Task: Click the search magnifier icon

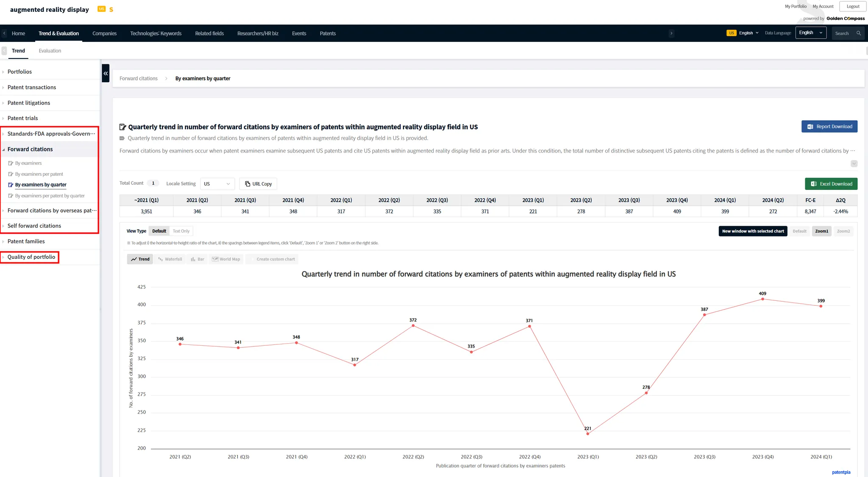Action: coord(859,33)
